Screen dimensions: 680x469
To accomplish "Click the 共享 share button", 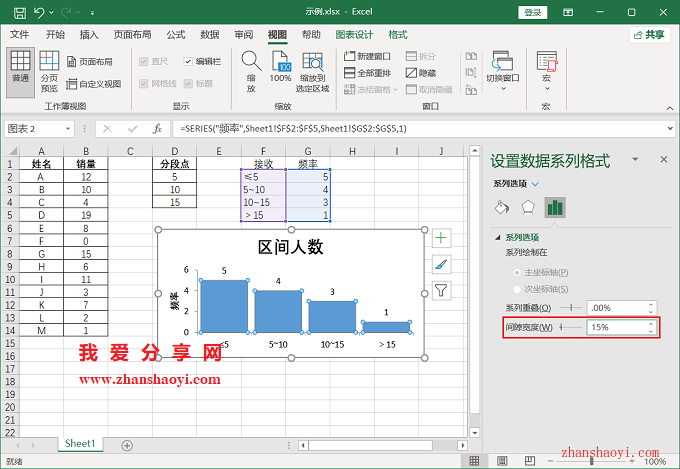I will click(649, 35).
